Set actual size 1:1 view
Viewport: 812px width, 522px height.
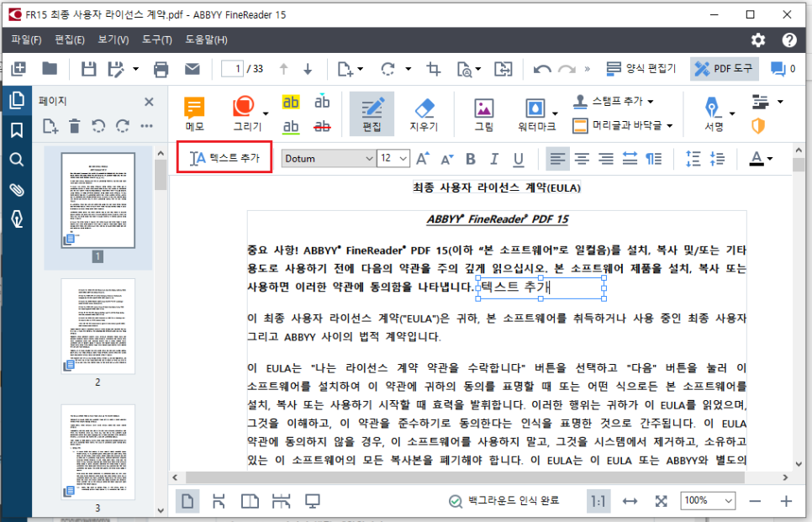pos(598,501)
